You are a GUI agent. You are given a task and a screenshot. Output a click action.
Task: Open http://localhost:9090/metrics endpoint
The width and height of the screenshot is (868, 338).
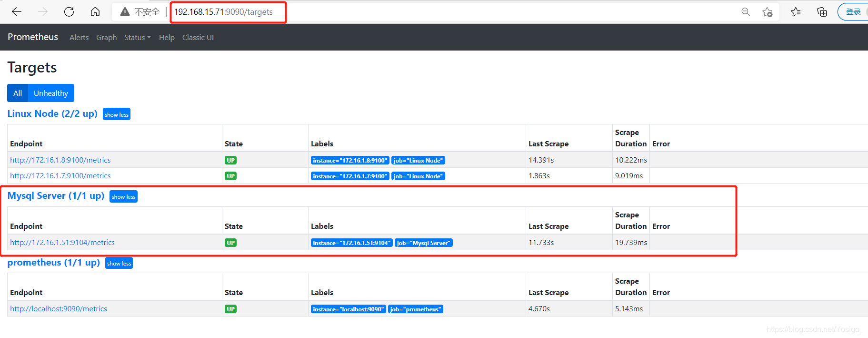pos(59,309)
